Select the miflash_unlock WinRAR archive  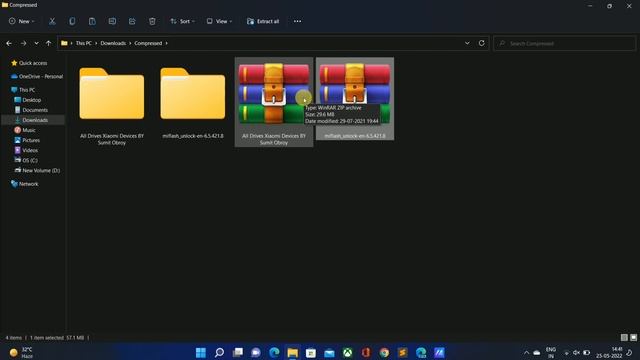point(355,99)
